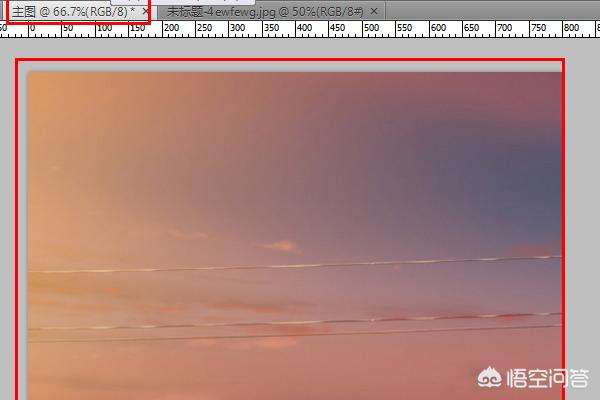Viewport: 600px width, 400px height.
Task: Click the 悟空问答 watermark text
Action: (x=550, y=377)
